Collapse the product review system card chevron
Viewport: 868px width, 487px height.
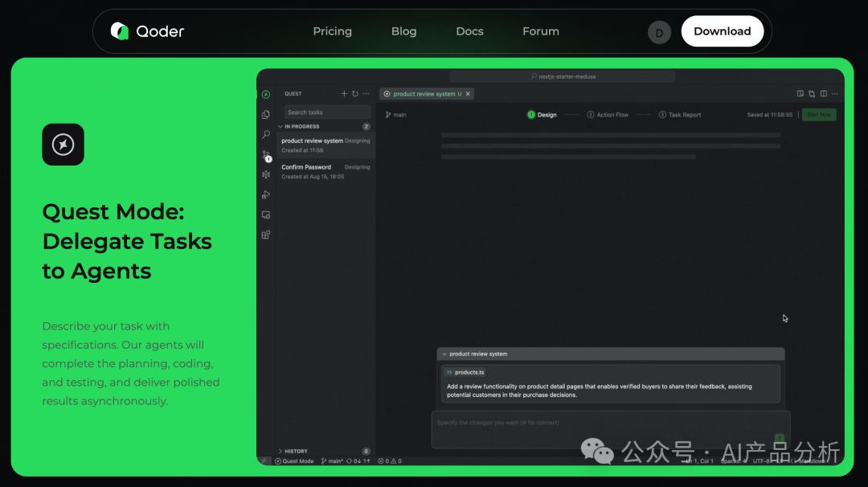point(444,354)
